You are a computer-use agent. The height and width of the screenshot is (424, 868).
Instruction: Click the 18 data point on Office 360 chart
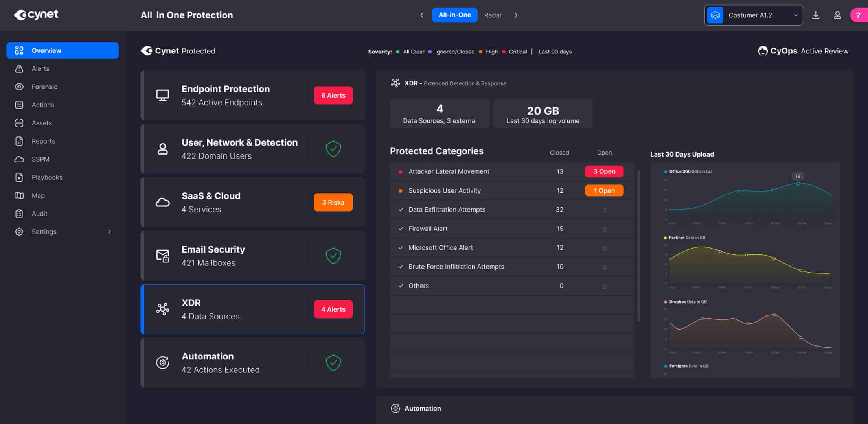click(x=798, y=183)
